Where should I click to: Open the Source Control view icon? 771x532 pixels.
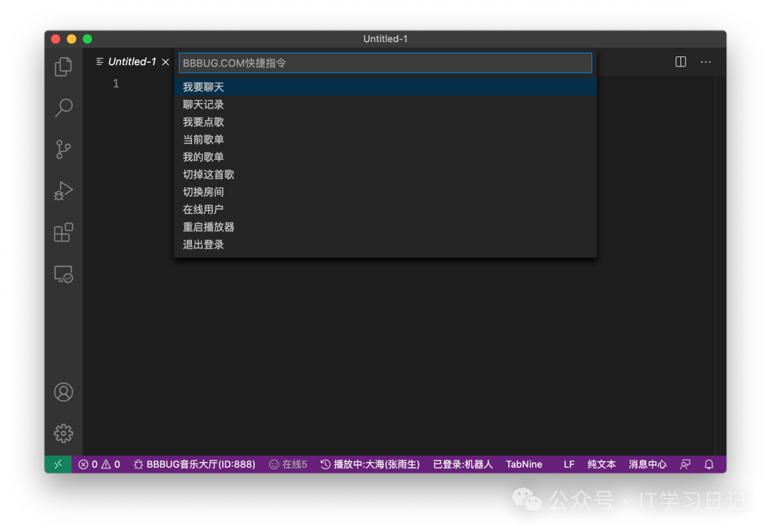point(64,149)
